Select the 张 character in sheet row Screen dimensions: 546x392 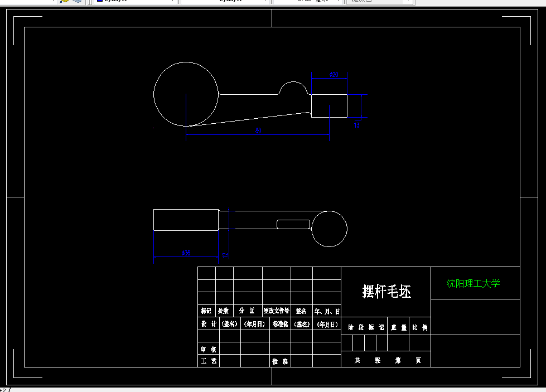click(x=378, y=360)
